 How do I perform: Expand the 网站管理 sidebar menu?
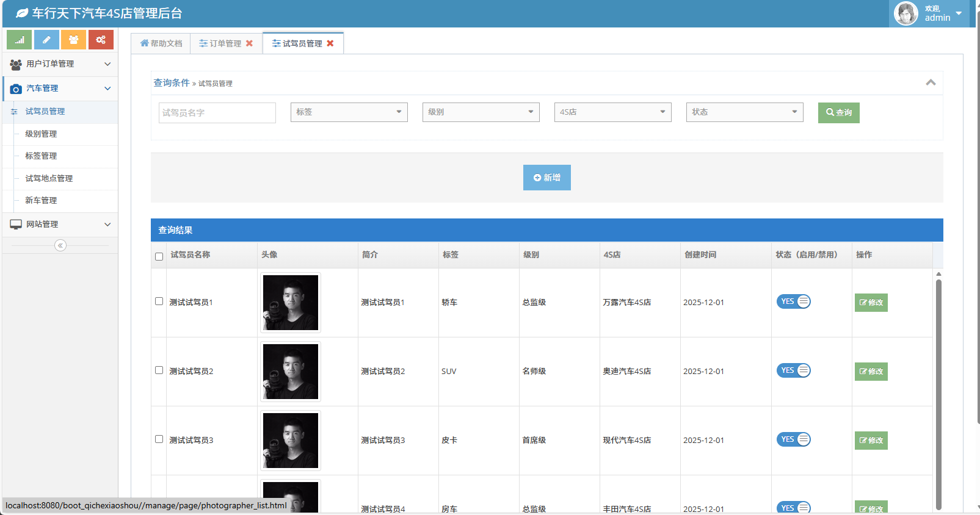[60, 225]
